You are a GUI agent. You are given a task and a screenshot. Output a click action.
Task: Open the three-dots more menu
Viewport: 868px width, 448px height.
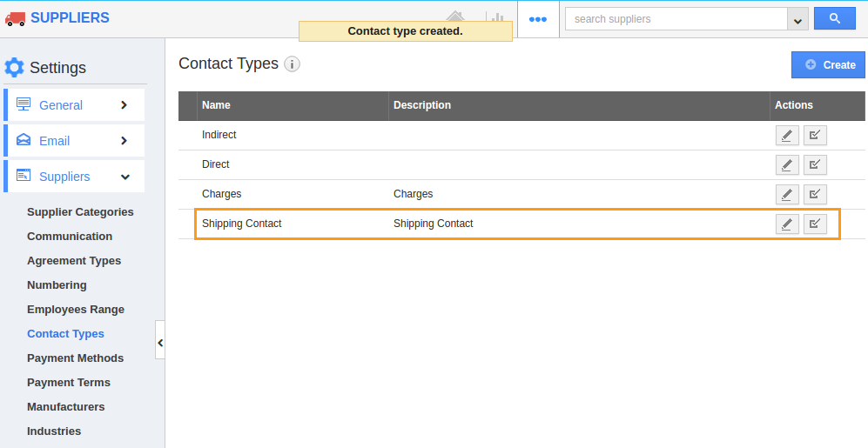(537, 19)
